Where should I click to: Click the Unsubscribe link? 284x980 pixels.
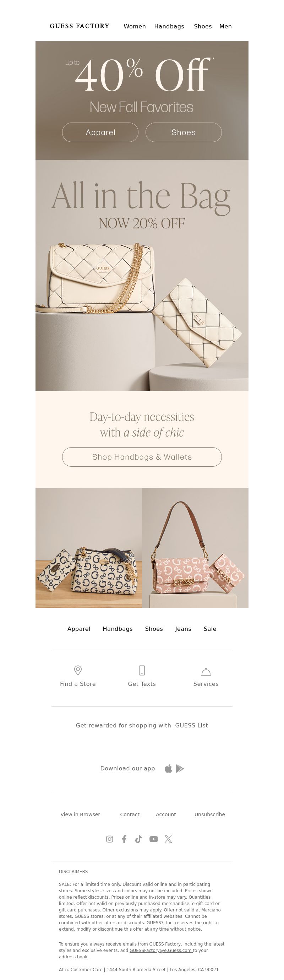(209, 814)
